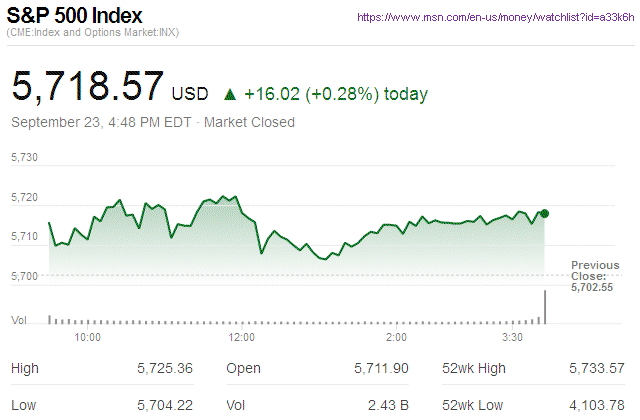Screen dimensions: 640x420
Task: Click the Open value 5,711.90
Action: click(x=381, y=368)
